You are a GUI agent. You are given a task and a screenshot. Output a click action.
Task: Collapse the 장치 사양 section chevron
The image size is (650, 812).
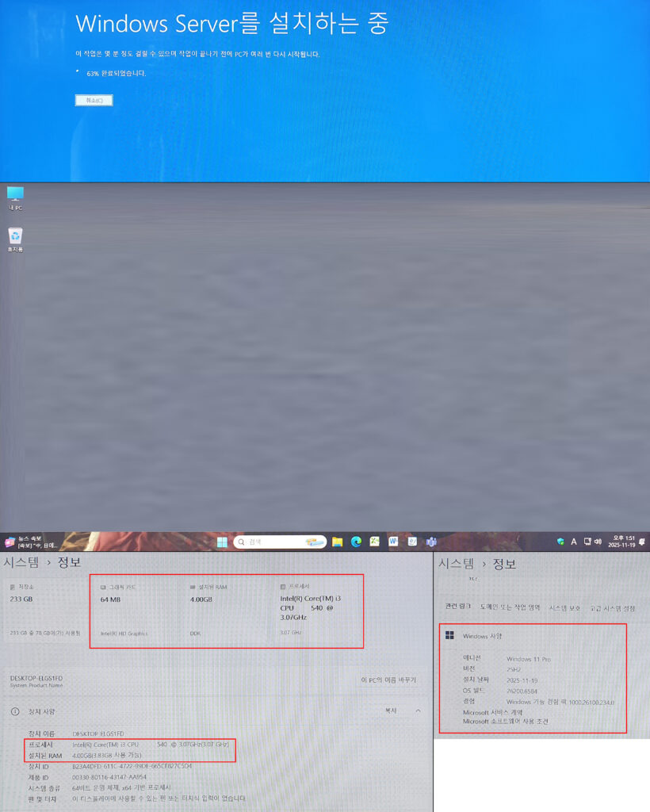[418, 711]
